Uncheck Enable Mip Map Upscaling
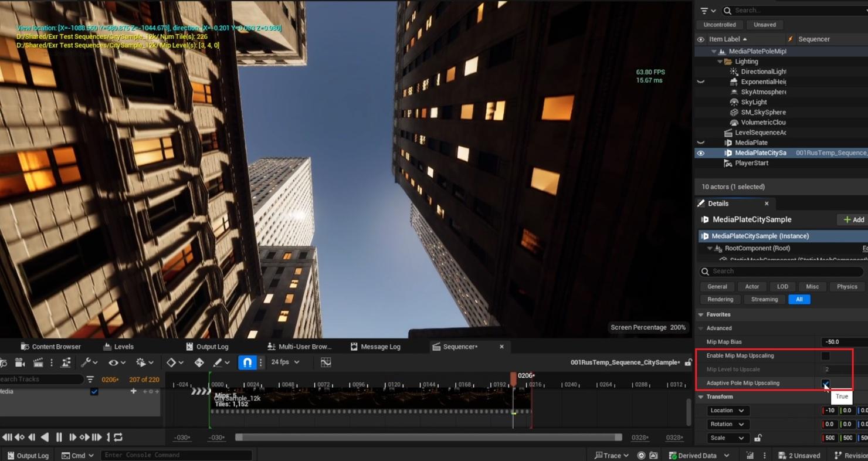Viewport: 868px width, 461px height. (826, 355)
